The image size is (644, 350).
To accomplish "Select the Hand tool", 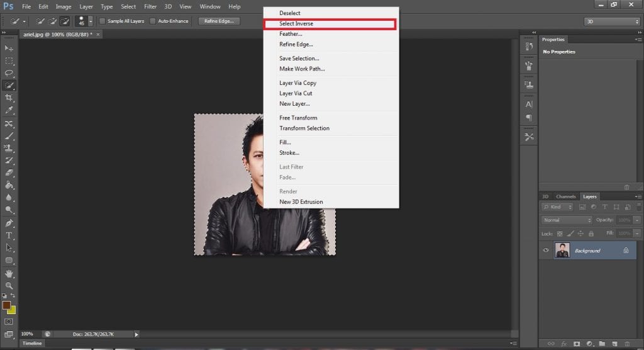I will click(x=9, y=273).
